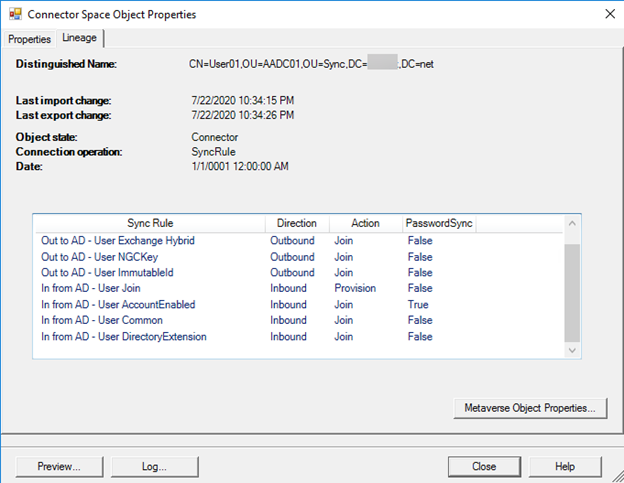Click the window resize grip icon
The width and height of the screenshot is (624, 483).
coord(616,476)
